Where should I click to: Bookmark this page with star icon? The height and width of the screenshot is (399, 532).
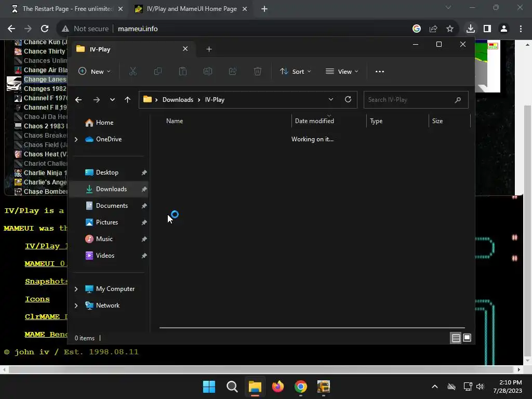pyautogui.click(x=450, y=29)
